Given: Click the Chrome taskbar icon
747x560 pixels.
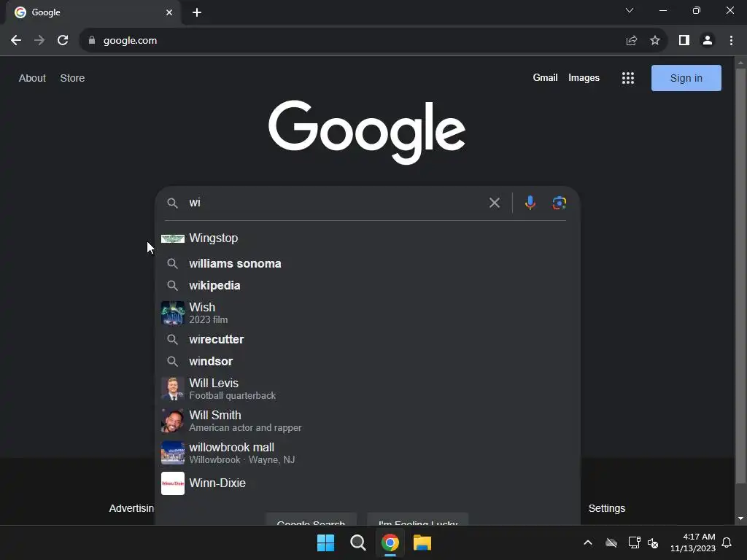Looking at the screenshot, I should click(390, 542).
